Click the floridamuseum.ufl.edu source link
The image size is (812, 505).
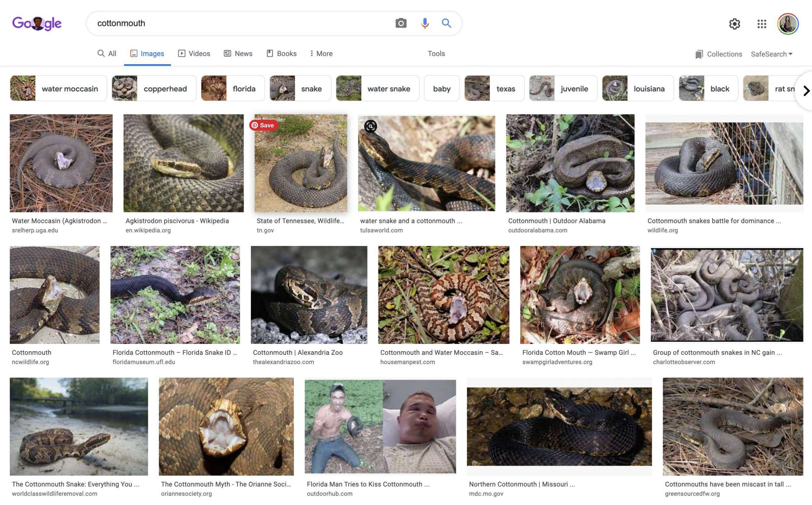coord(144,362)
